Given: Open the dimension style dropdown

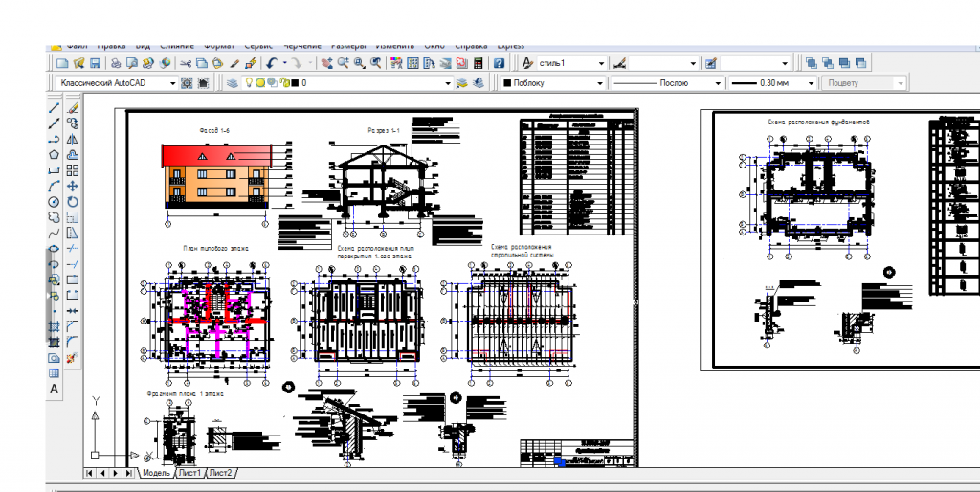Looking at the screenshot, I should pos(693,63).
